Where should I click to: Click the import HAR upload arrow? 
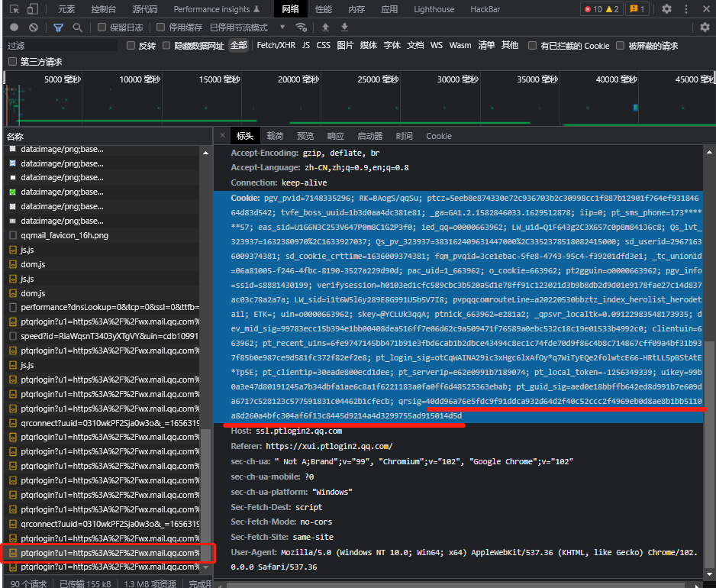pos(325,27)
